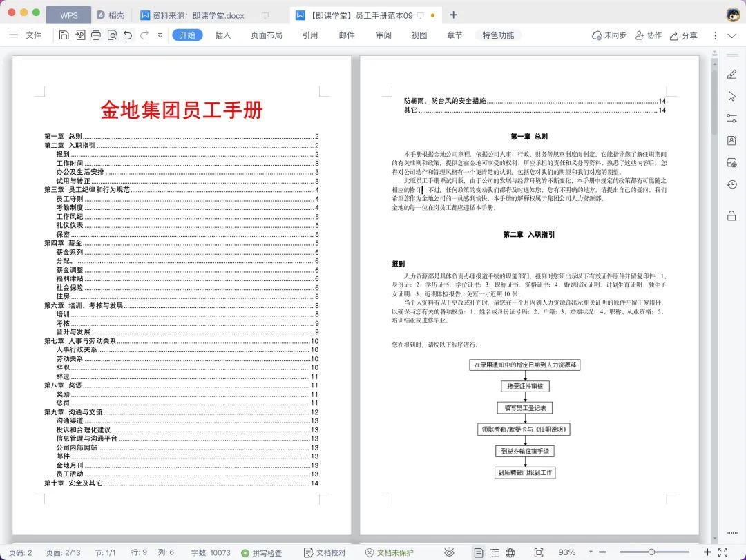Follow the 考勤制度 contents entry

tap(187, 207)
